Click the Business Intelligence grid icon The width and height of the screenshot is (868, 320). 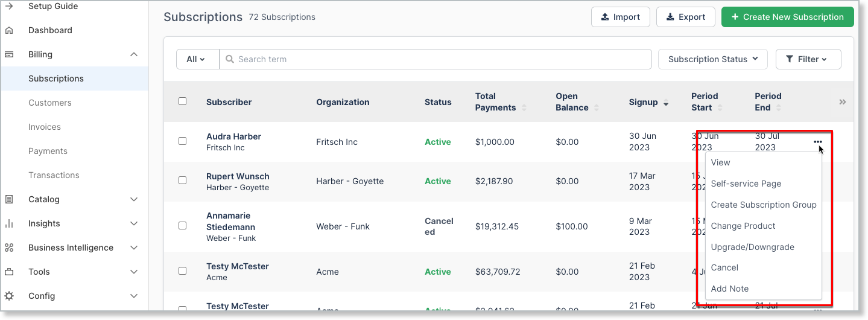click(x=9, y=248)
